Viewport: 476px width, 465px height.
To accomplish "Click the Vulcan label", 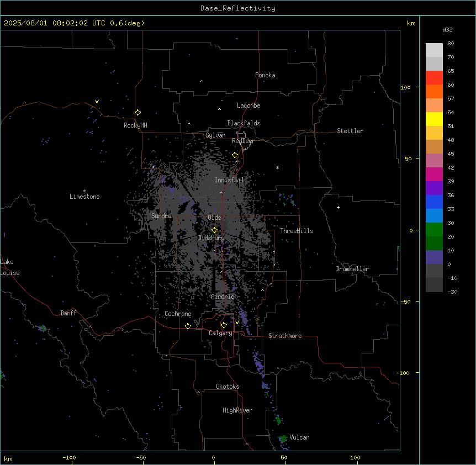I will point(299,437).
